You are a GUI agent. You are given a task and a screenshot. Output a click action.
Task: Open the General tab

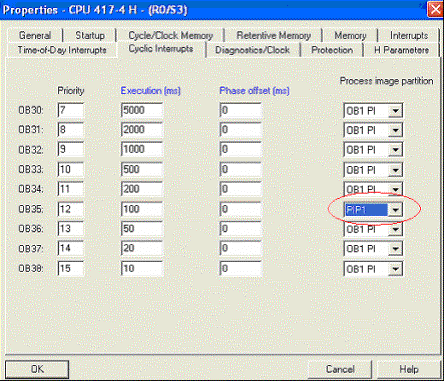coord(35,35)
